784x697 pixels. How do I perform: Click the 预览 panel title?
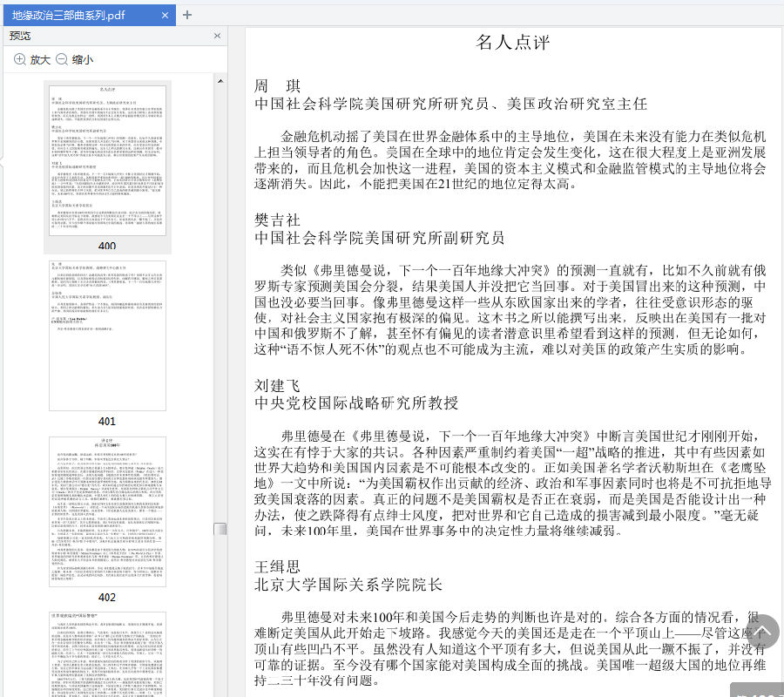click(x=20, y=36)
